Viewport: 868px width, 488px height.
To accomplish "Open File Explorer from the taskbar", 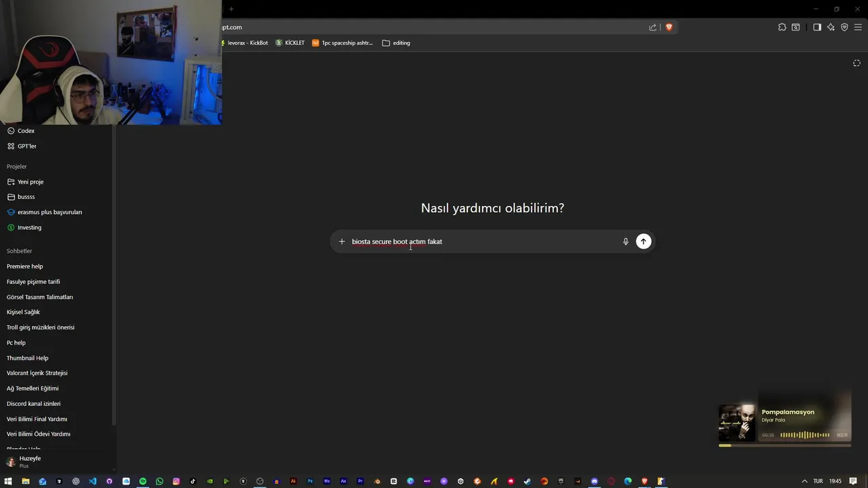I will pyautogui.click(x=25, y=481).
